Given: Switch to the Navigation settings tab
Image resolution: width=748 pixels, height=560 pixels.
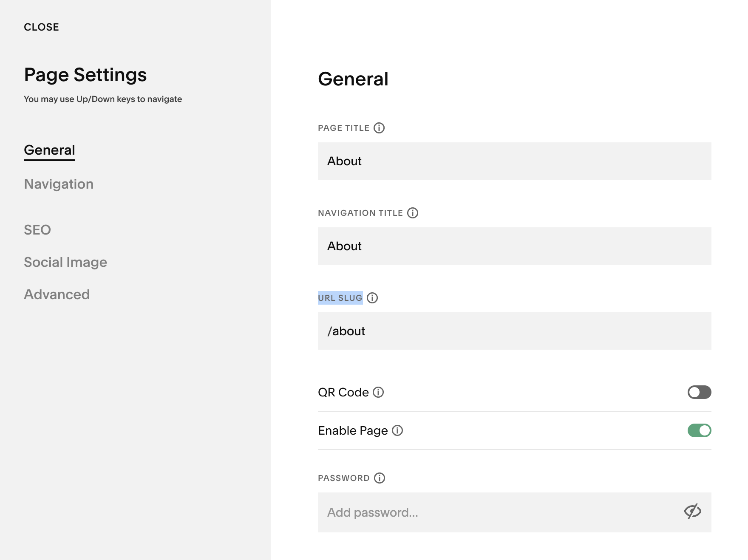Looking at the screenshot, I should pyautogui.click(x=59, y=184).
